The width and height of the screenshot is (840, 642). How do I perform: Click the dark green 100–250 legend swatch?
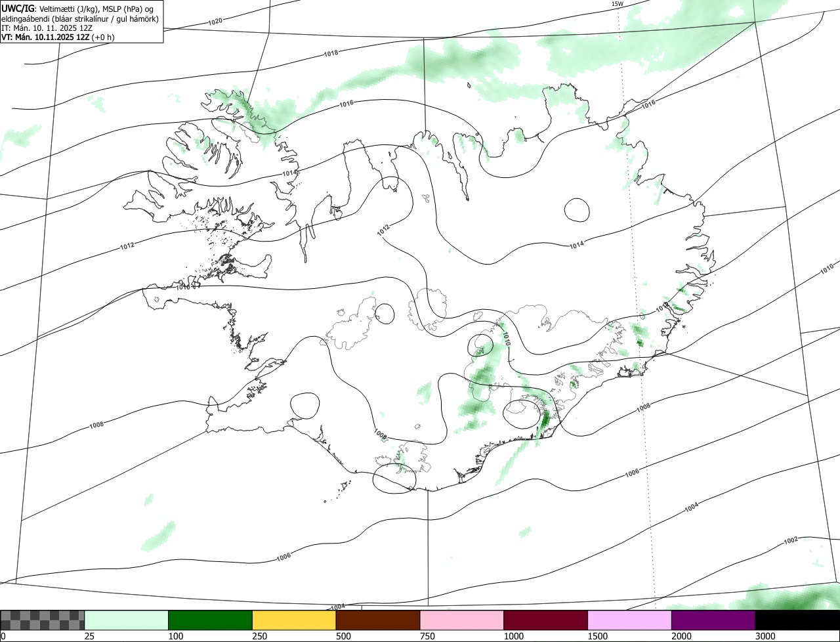coord(211,620)
